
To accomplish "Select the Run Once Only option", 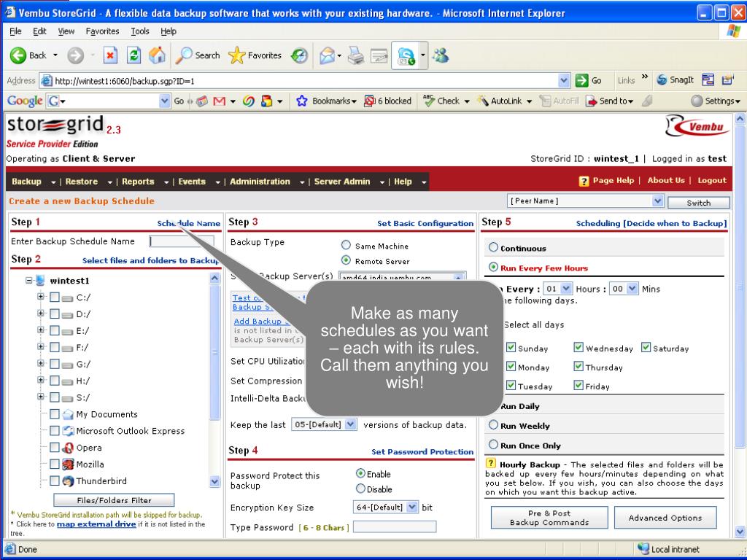I will [x=494, y=445].
